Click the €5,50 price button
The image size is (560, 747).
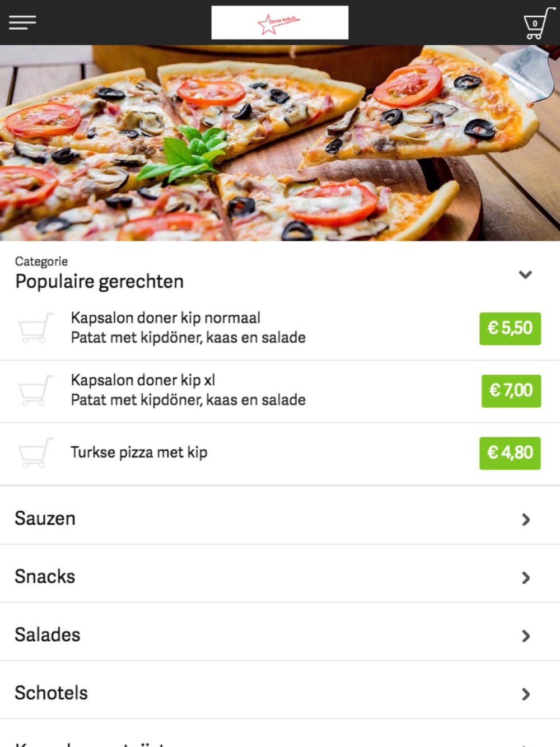tap(510, 328)
